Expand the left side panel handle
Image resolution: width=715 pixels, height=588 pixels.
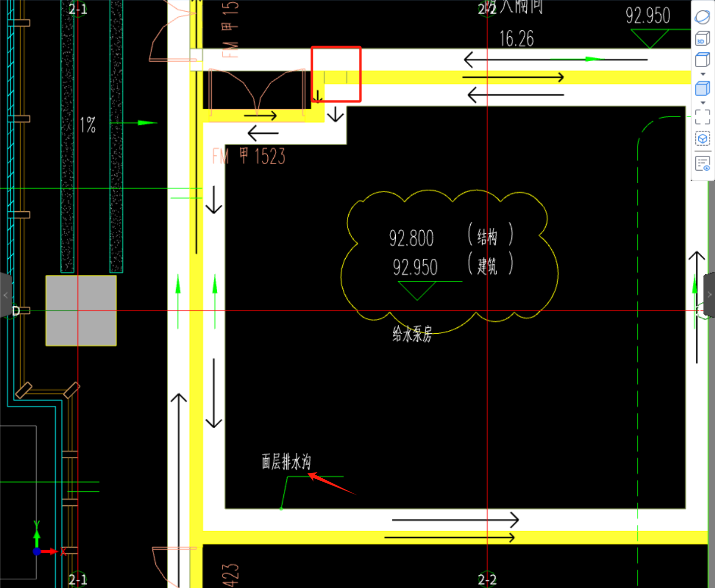pyautogui.click(x=5, y=295)
